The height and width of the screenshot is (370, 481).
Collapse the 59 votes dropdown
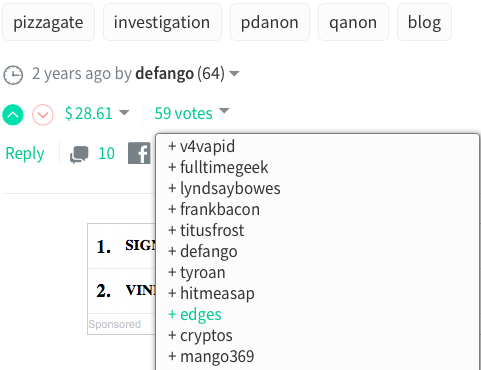[x=224, y=111]
